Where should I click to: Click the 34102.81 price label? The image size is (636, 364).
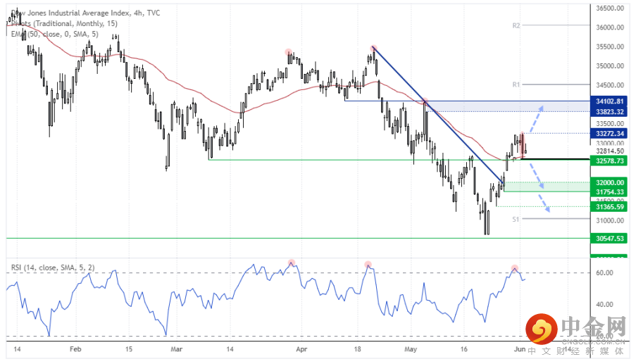609,101
